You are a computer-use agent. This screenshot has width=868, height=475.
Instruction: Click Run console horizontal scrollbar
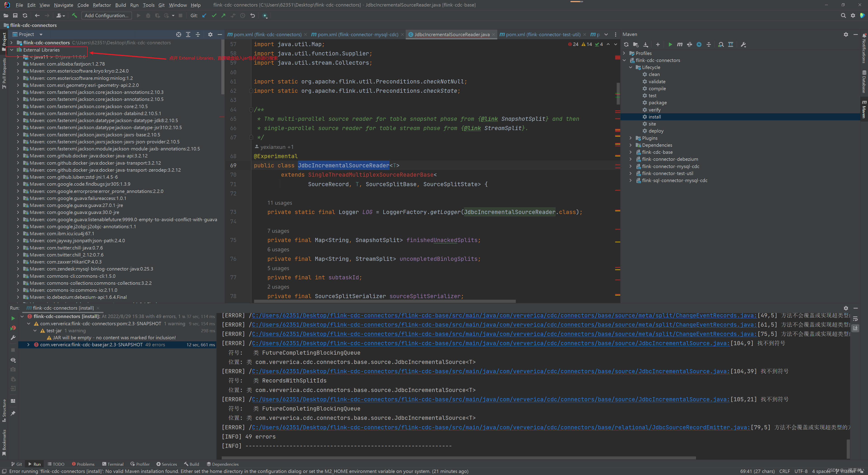(459, 458)
